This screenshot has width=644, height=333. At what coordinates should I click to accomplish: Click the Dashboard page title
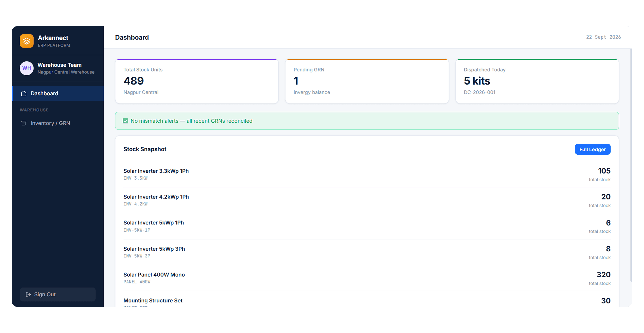[132, 37]
